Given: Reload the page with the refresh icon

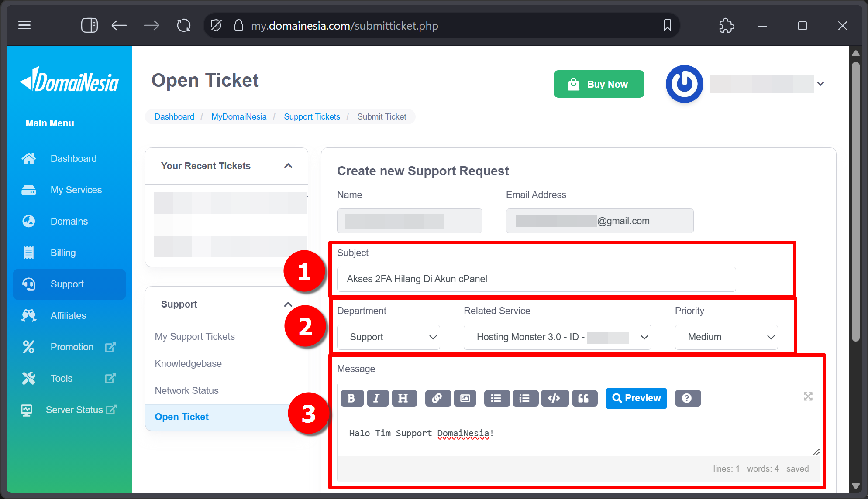Looking at the screenshot, I should click(x=184, y=25).
